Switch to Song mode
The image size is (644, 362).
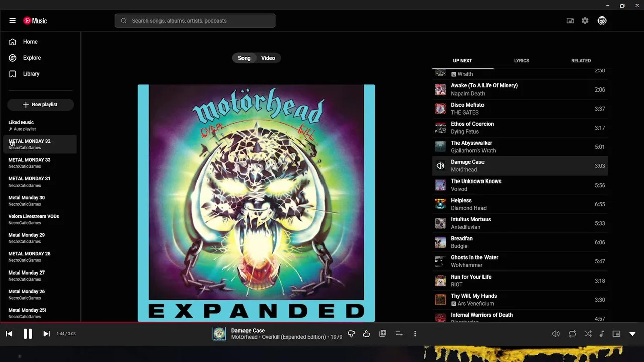point(244,58)
